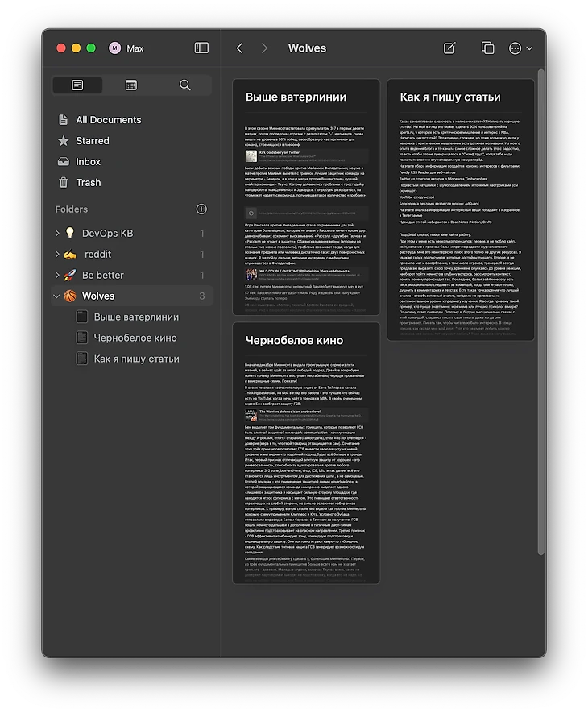The image size is (588, 713).
Task: Click the basketball icon of Wolves
Action: point(69,296)
